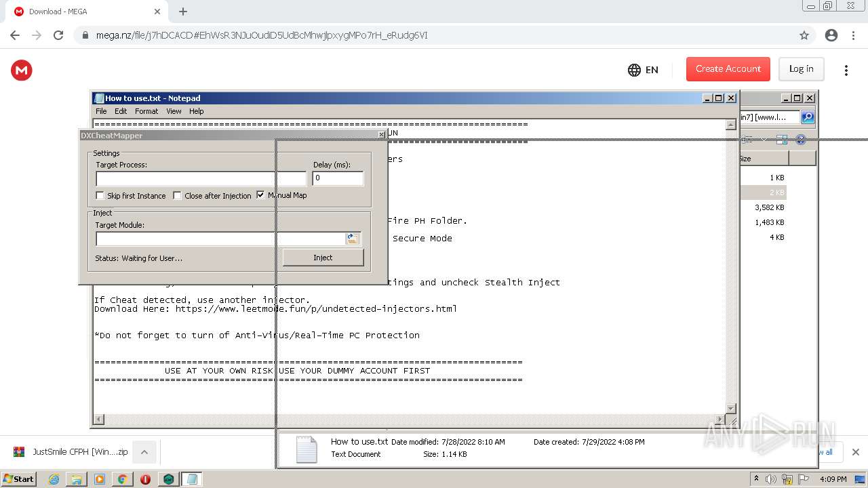Click the Inject button in DXCheatMapper
868x488 pixels.
click(x=323, y=258)
